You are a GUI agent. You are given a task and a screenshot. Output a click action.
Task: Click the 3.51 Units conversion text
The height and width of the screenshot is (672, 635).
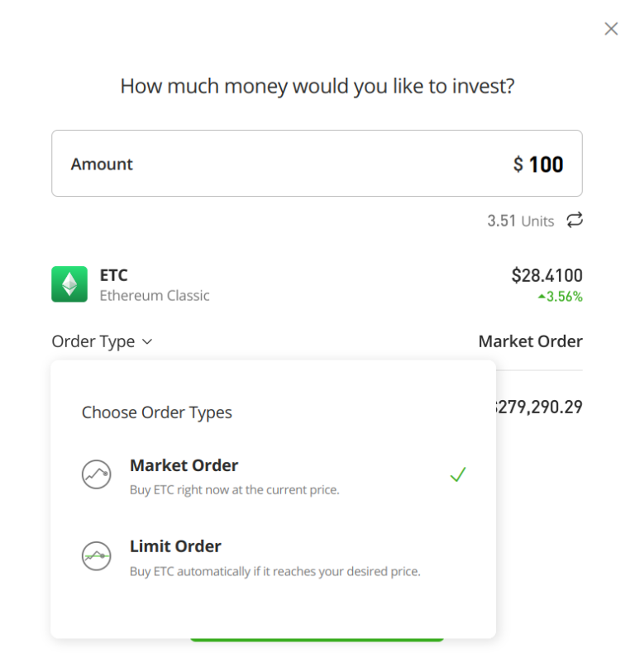pyautogui.click(x=521, y=220)
